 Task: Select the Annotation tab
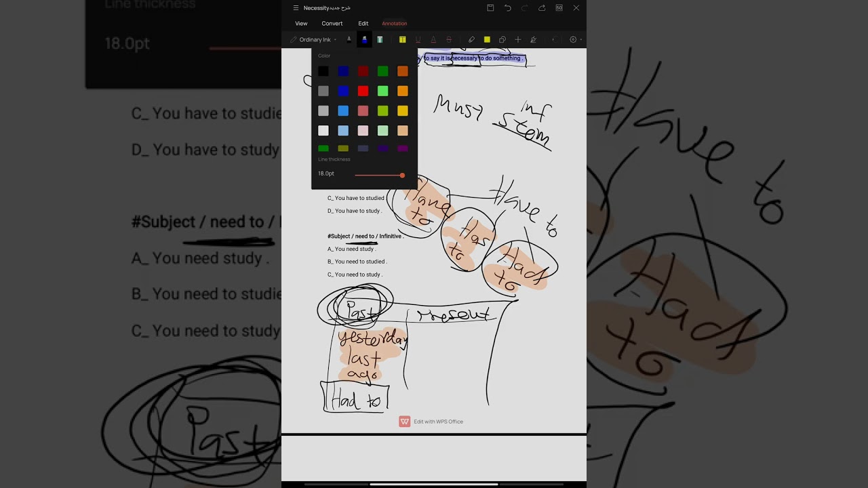tap(395, 24)
